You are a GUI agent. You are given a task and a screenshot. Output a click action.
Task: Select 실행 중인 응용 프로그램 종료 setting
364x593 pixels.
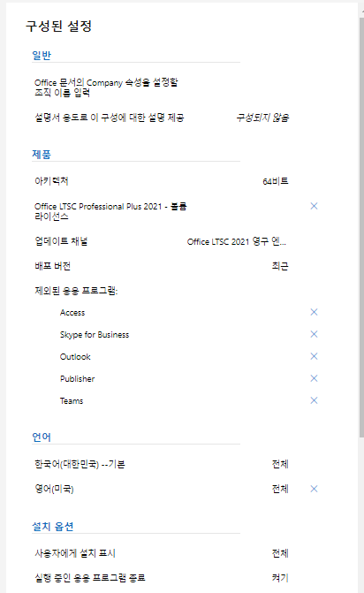pos(162,578)
